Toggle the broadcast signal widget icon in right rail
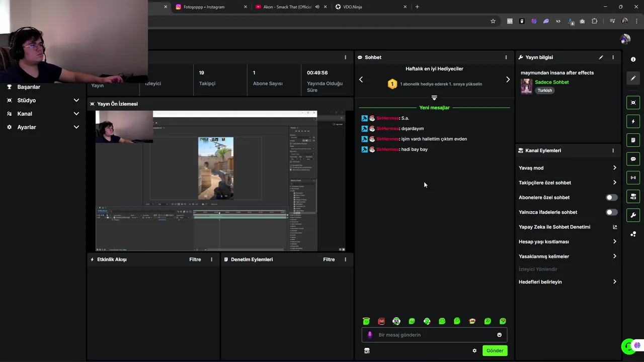The image size is (644, 362). 633,177
